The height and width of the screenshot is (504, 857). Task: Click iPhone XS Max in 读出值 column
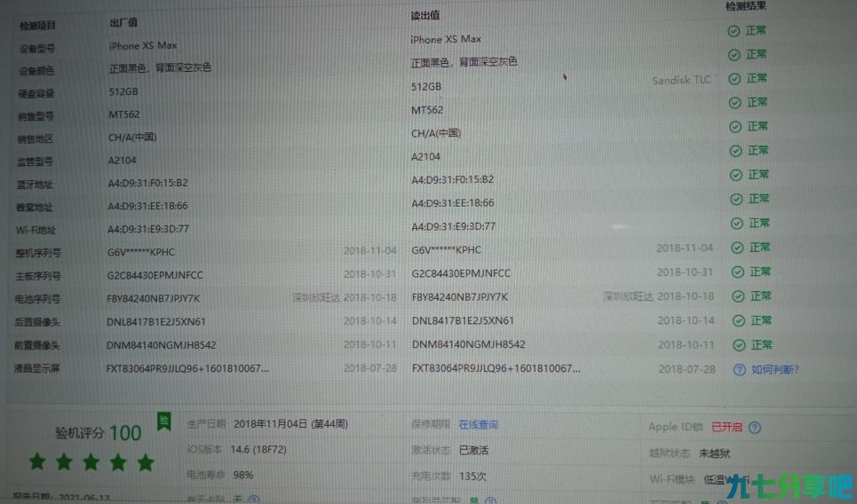[x=446, y=39]
